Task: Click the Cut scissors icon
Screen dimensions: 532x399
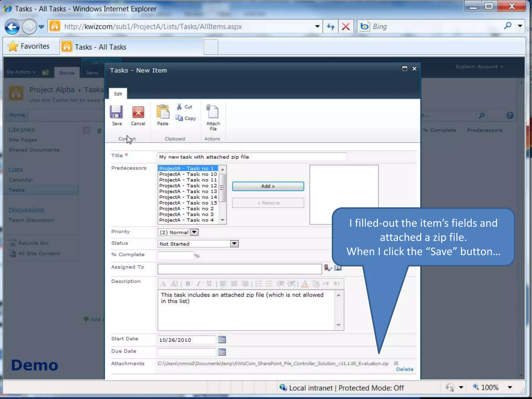Action: click(179, 107)
